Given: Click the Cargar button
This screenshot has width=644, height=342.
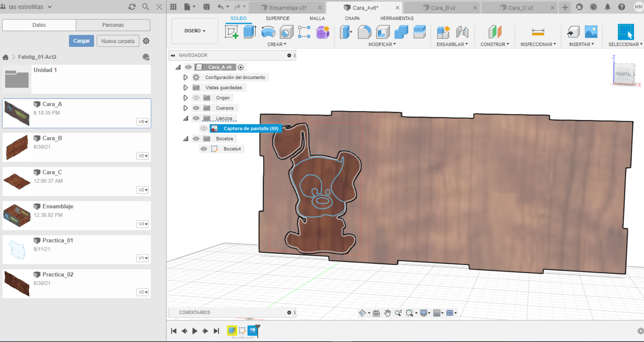Looking at the screenshot, I should coord(81,41).
